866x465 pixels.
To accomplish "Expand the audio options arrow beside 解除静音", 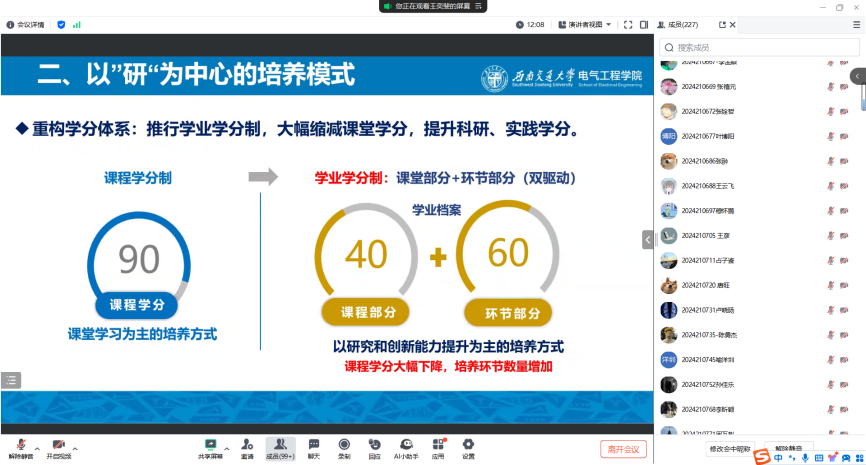I will coord(37,447).
